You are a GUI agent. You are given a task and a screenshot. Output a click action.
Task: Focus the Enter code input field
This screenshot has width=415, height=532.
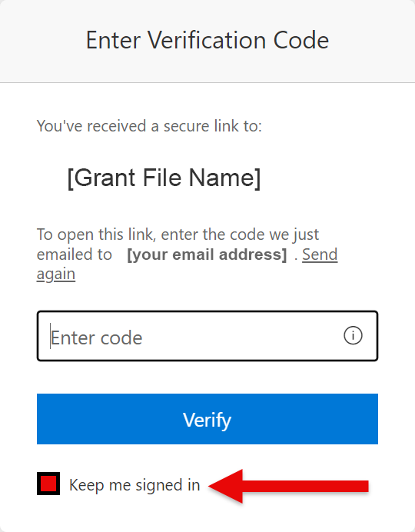tap(207, 336)
